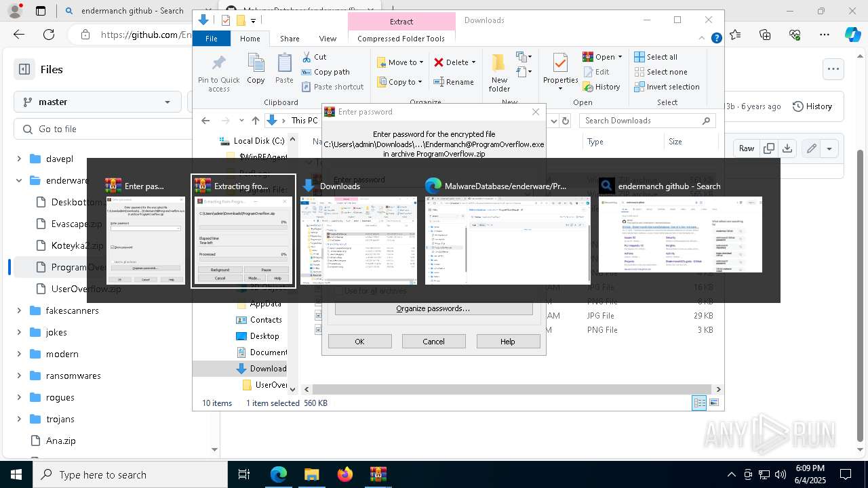Click the Edge Copilot icon
The height and width of the screenshot is (488, 868).
point(852,35)
